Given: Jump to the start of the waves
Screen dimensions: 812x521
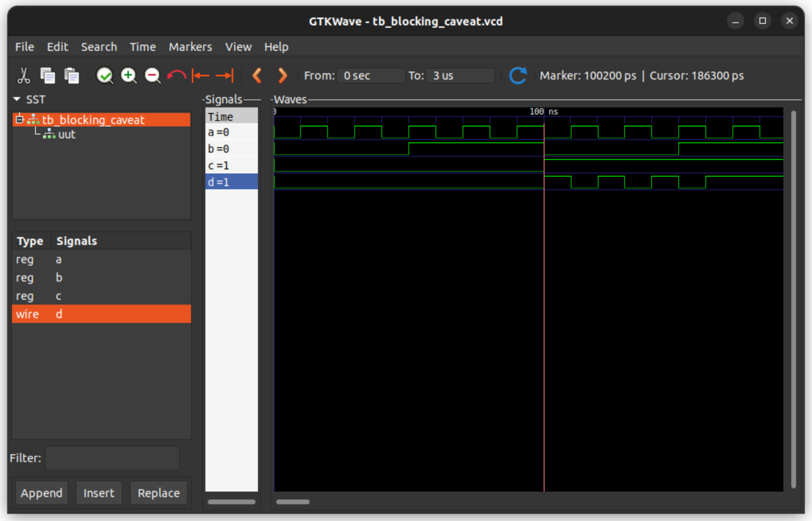Looking at the screenshot, I should coord(201,75).
